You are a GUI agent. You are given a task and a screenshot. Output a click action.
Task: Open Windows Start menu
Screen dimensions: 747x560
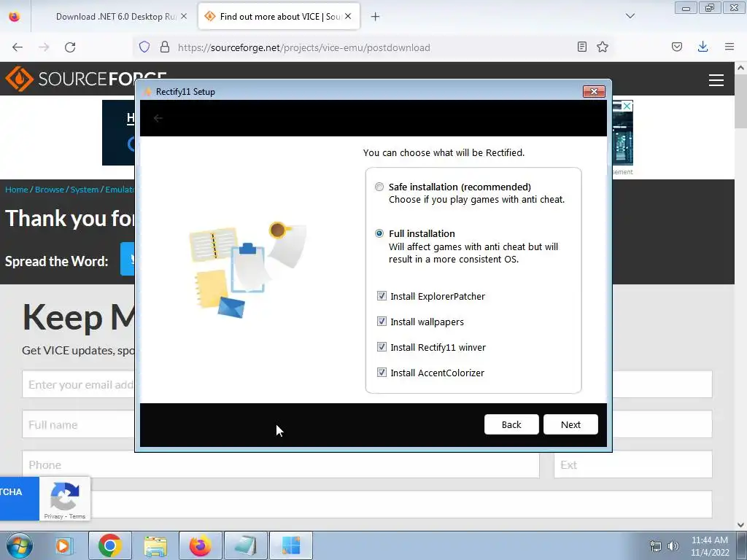coord(20,545)
